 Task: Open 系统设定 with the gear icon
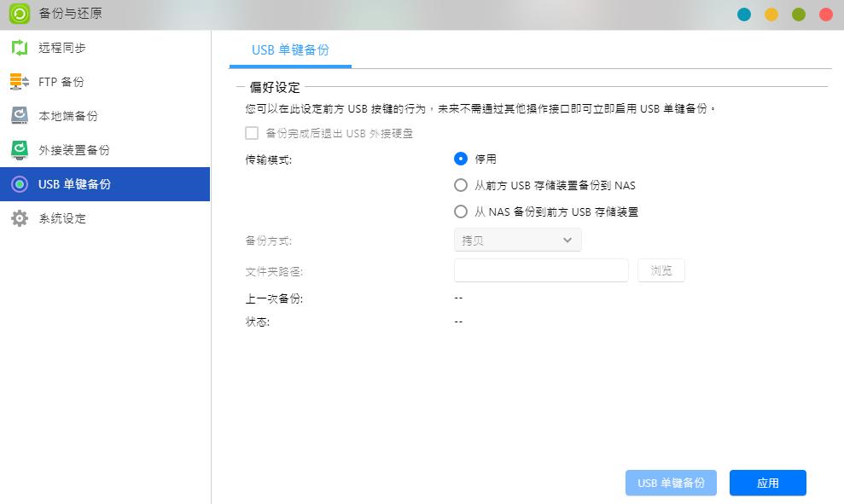coord(17,218)
